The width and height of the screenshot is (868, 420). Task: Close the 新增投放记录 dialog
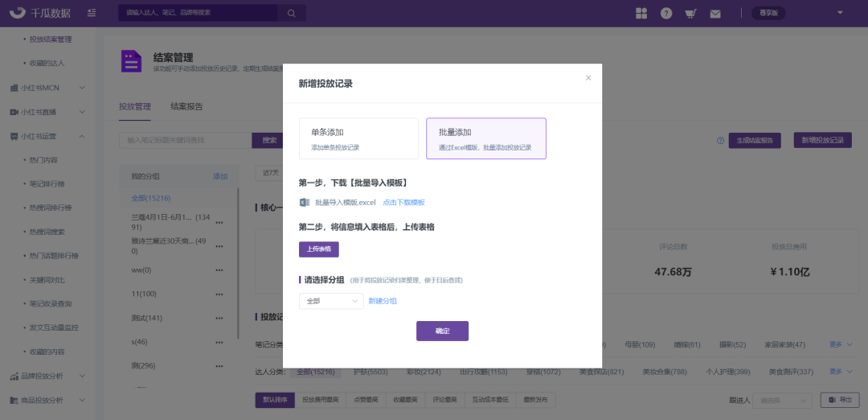pos(588,78)
